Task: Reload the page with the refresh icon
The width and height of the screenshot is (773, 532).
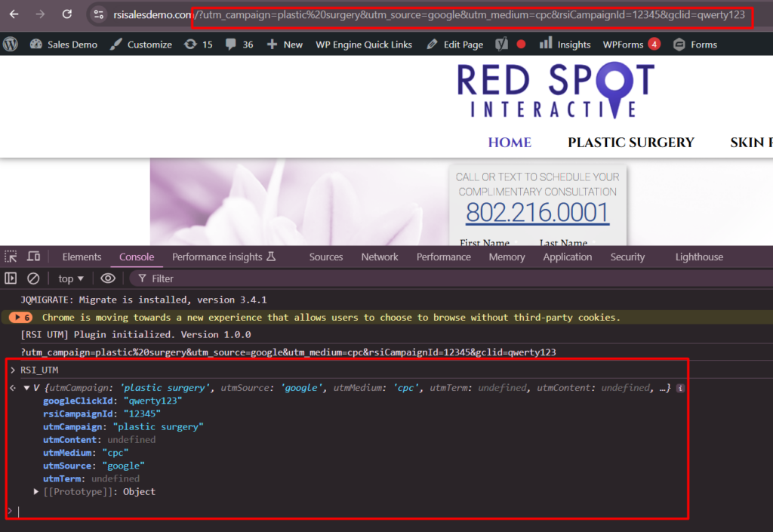Action: [x=66, y=14]
